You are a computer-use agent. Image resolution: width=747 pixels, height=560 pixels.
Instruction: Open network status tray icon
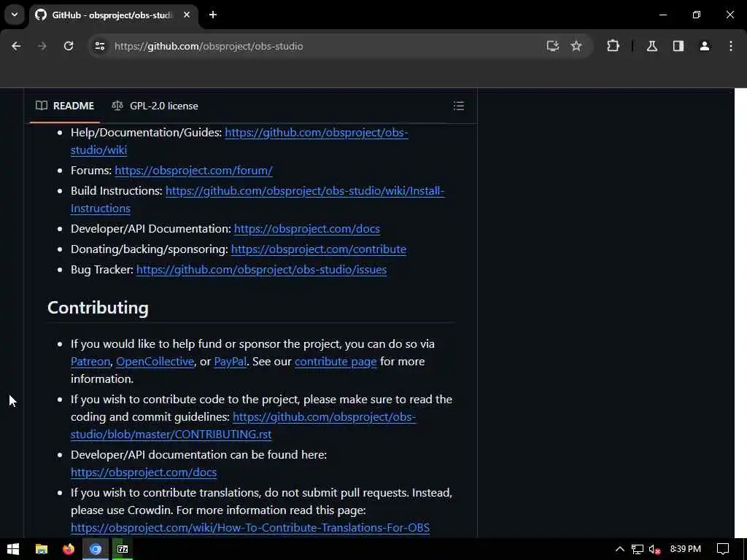click(638, 549)
